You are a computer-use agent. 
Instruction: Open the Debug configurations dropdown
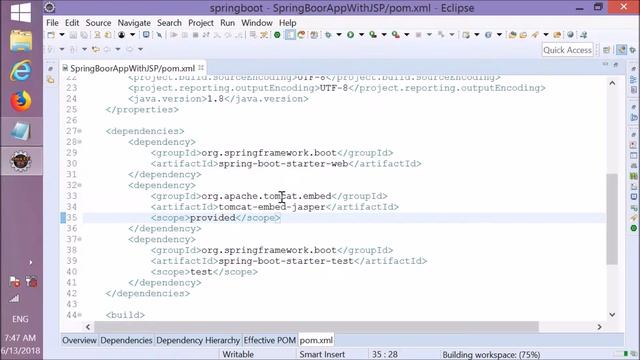[339, 35]
